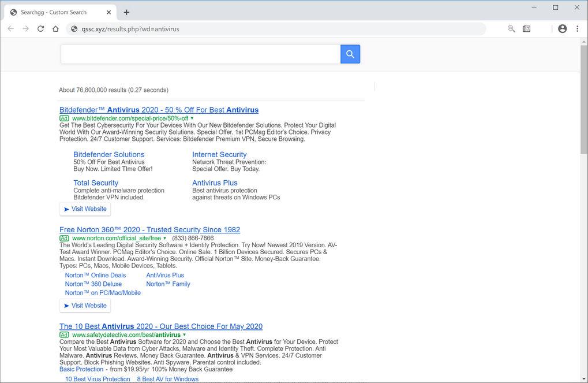Click the vertical page scrollbar thumb
588x383 pixels.
[x=583, y=98]
